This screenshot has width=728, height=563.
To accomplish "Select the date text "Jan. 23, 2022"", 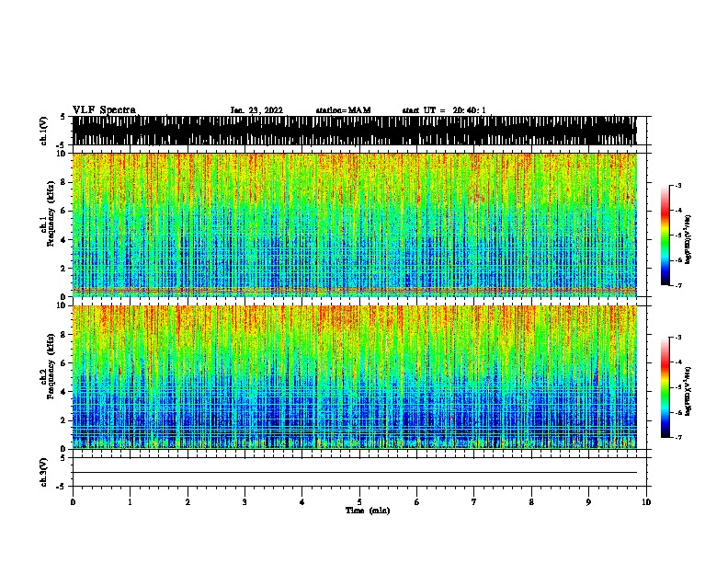I will pyautogui.click(x=256, y=110).
